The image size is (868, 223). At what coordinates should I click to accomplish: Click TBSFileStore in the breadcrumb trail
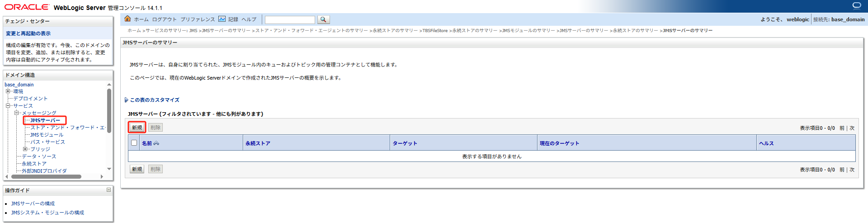[435, 31]
